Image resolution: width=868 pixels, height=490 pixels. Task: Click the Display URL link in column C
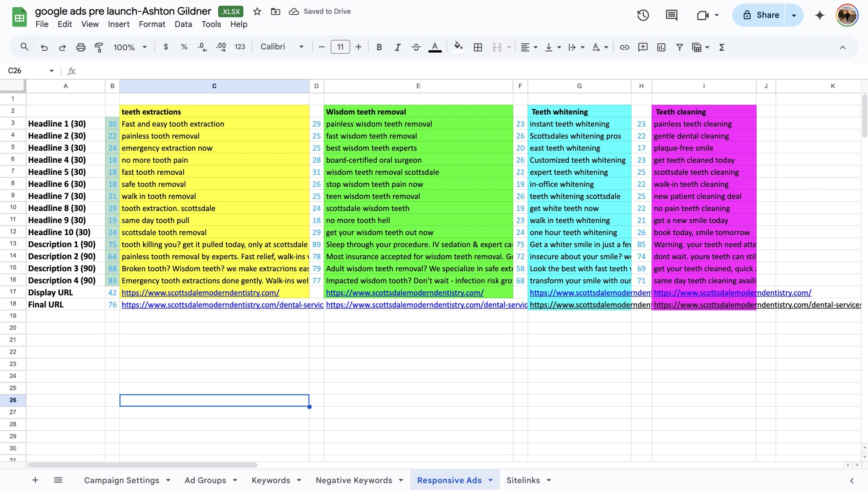pyautogui.click(x=200, y=293)
